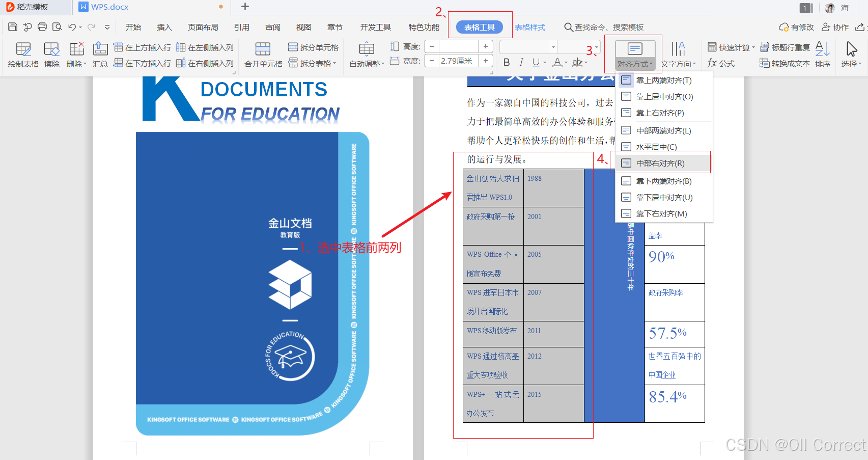Toggle Bold formatting
This screenshot has width=868, height=460.
(507, 62)
